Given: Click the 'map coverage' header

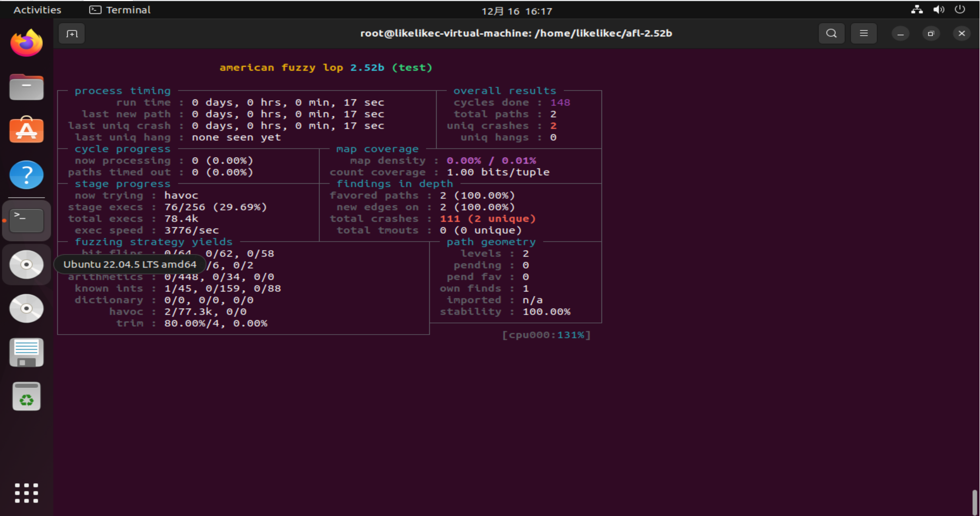Looking at the screenshot, I should click(x=377, y=149).
